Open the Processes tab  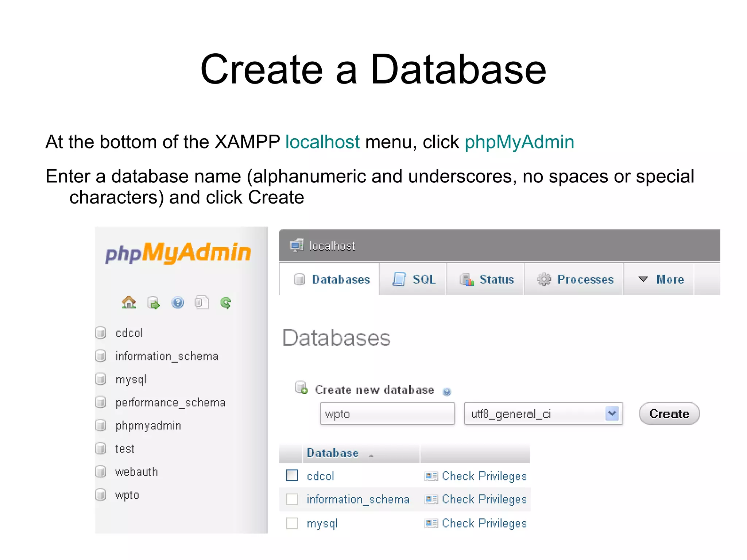click(574, 279)
